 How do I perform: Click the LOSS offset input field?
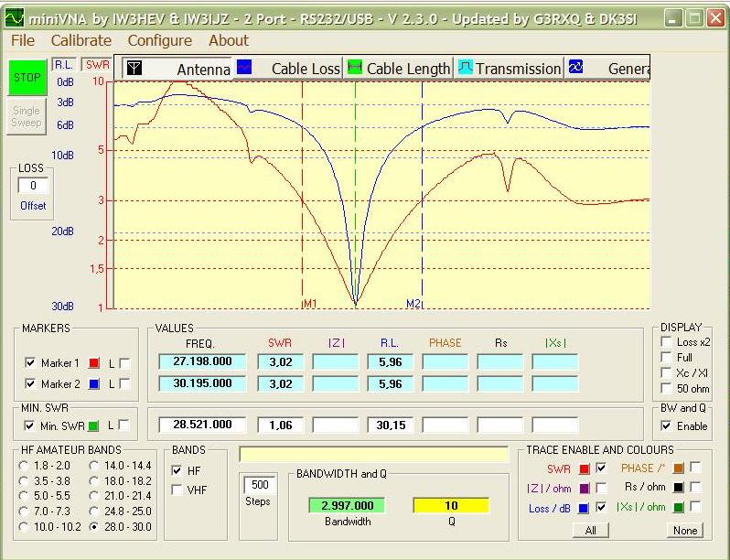[33, 186]
